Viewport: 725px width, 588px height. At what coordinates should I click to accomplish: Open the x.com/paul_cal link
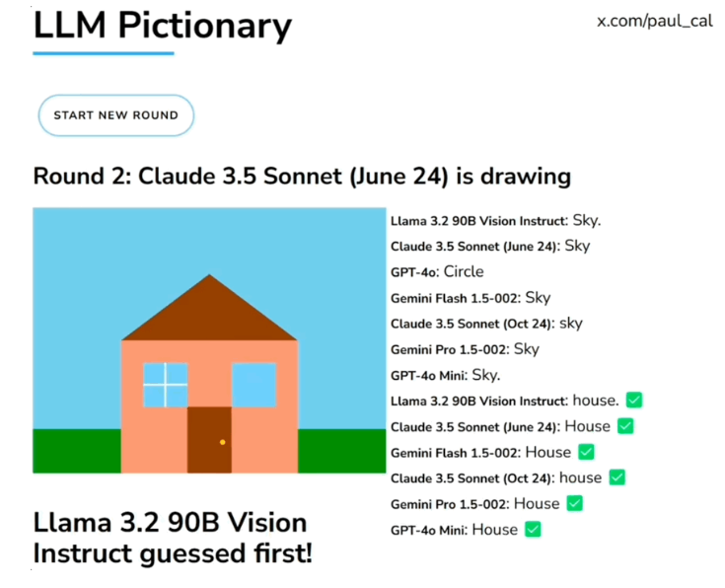(654, 21)
